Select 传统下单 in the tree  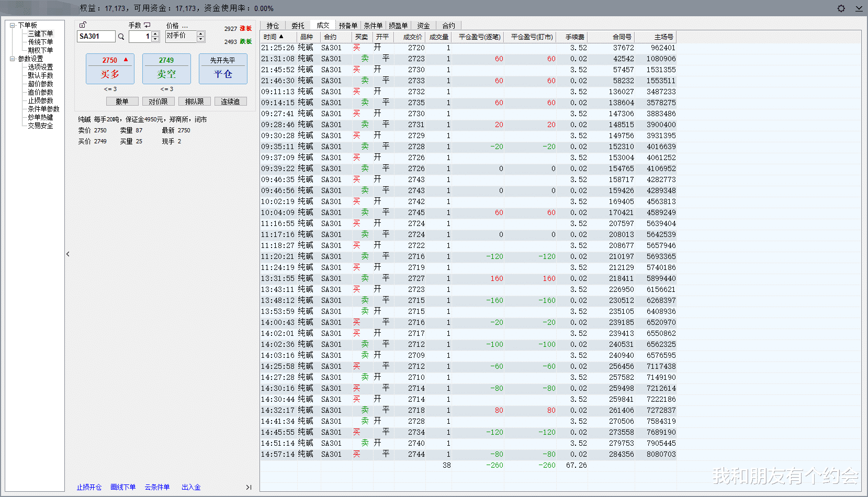(x=40, y=42)
